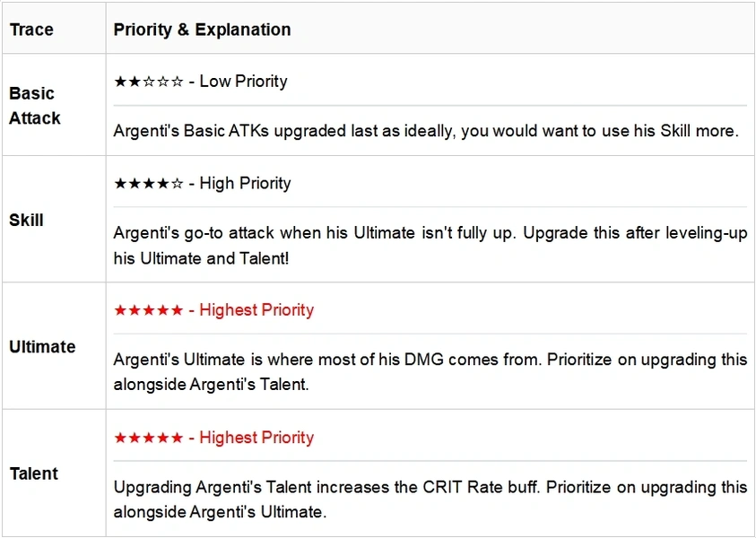Click Highest Priority text in Ultimate row

256,310
